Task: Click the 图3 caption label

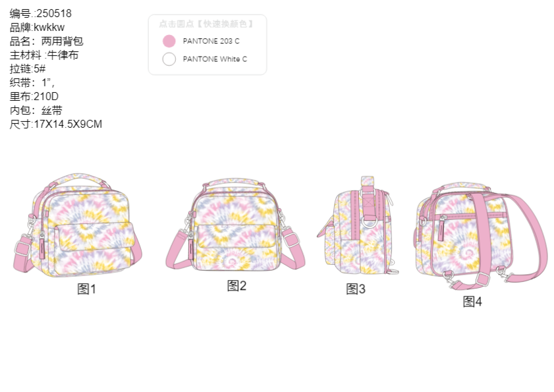Action: point(356,289)
